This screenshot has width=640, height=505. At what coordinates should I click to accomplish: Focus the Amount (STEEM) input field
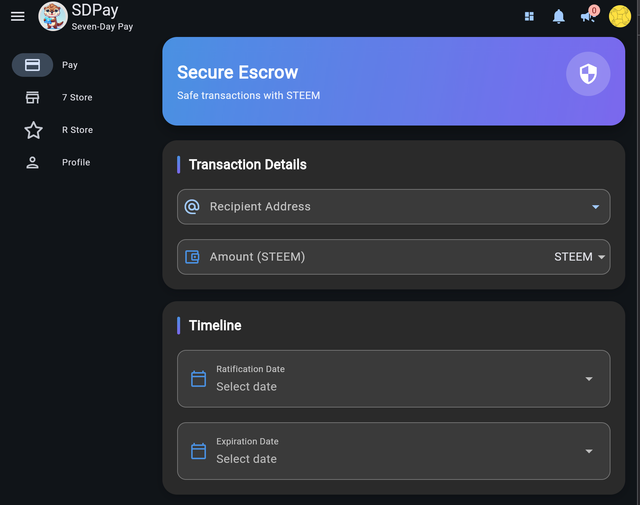pos(370,257)
